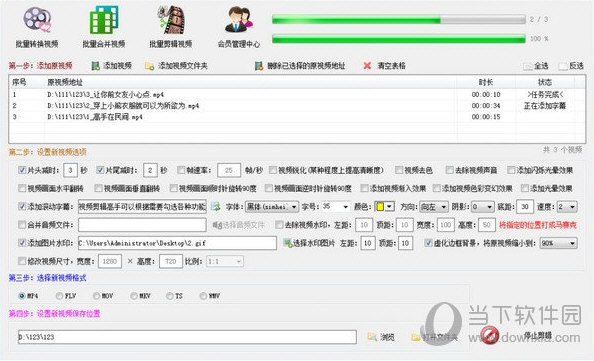Image resolution: width=594 pixels, height=361 pixels.
Task: Select FLV format radio button
Action: click(x=59, y=296)
